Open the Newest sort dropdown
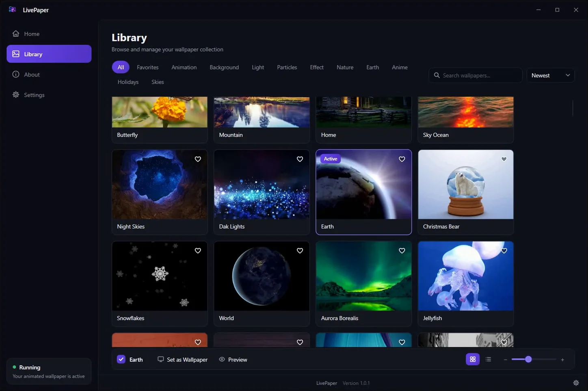Screen dimensions: 588x391 [550, 75]
